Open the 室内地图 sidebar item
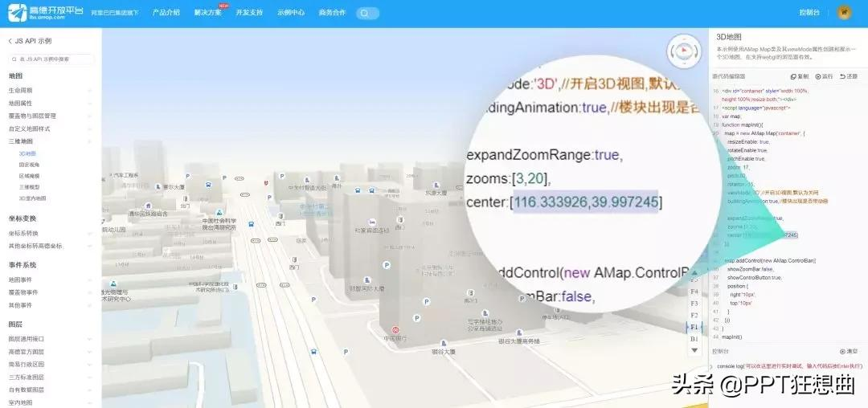This screenshot has height=408, width=868. (x=51, y=402)
